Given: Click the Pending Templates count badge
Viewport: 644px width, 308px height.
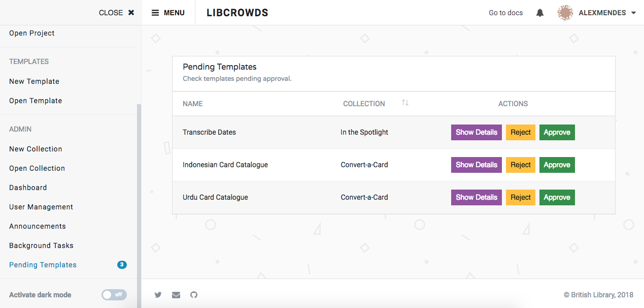Looking at the screenshot, I should (x=122, y=264).
